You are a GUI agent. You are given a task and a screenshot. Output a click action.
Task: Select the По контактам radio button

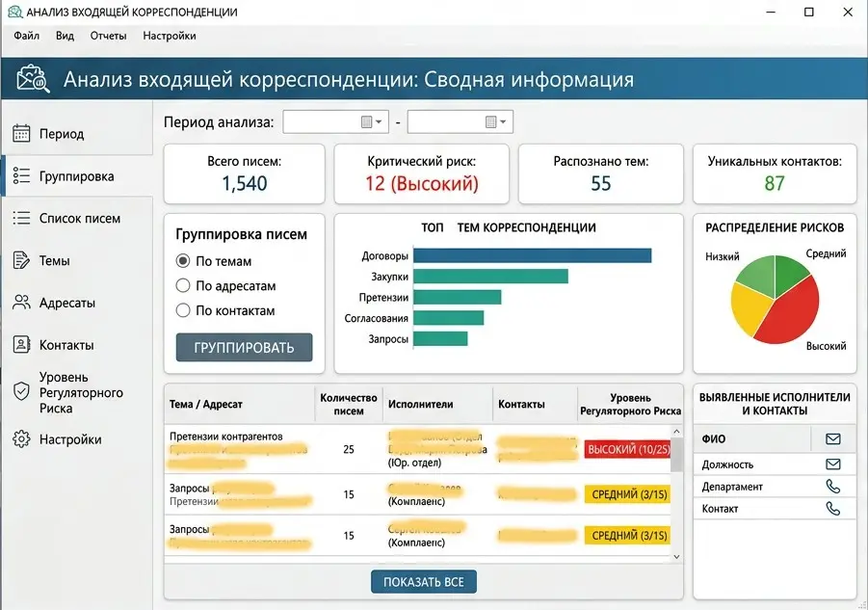[x=183, y=310]
